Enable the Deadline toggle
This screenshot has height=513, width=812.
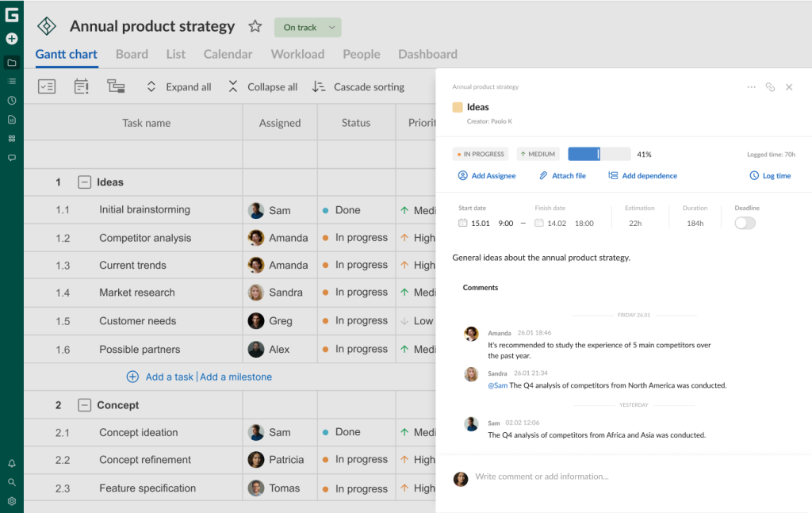click(744, 224)
